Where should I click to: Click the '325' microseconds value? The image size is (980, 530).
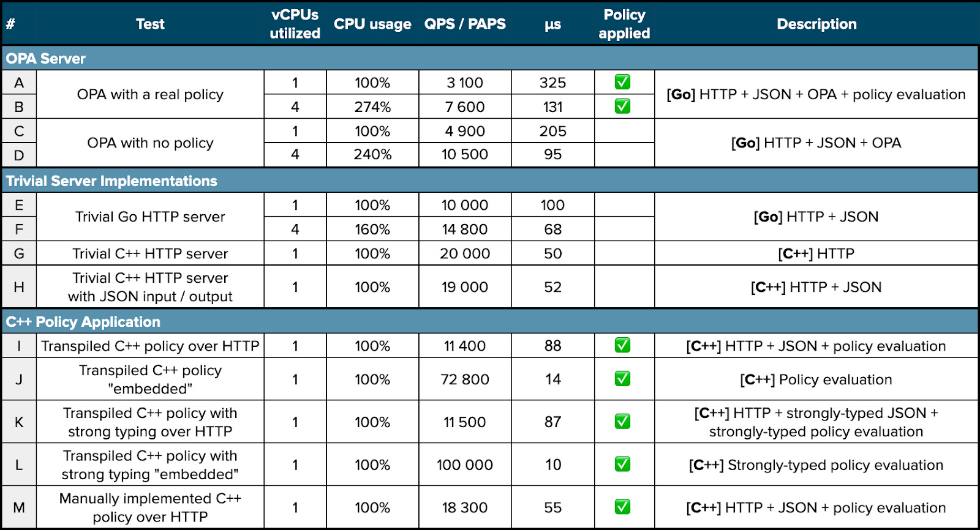pos(552,83)
